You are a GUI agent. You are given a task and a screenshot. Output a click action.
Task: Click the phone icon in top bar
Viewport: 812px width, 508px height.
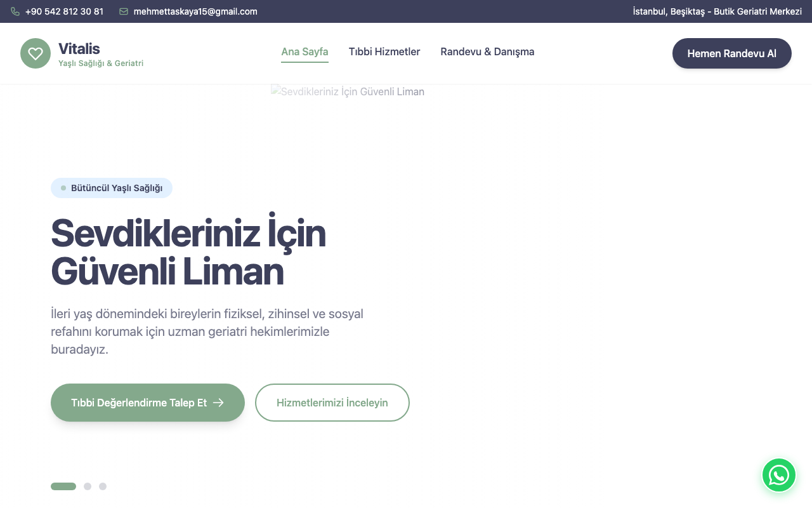[x=15, y=11]
